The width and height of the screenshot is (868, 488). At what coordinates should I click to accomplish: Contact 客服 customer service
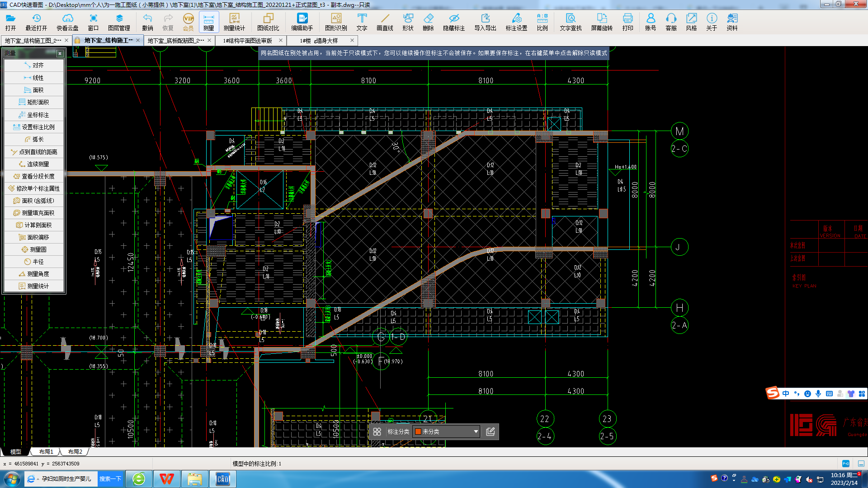[x=671, y=22]
